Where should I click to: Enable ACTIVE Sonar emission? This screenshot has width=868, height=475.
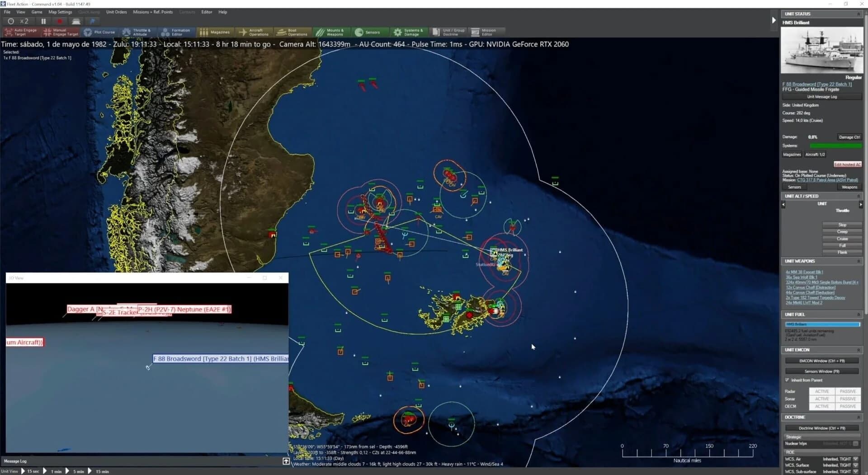point(821,399)
